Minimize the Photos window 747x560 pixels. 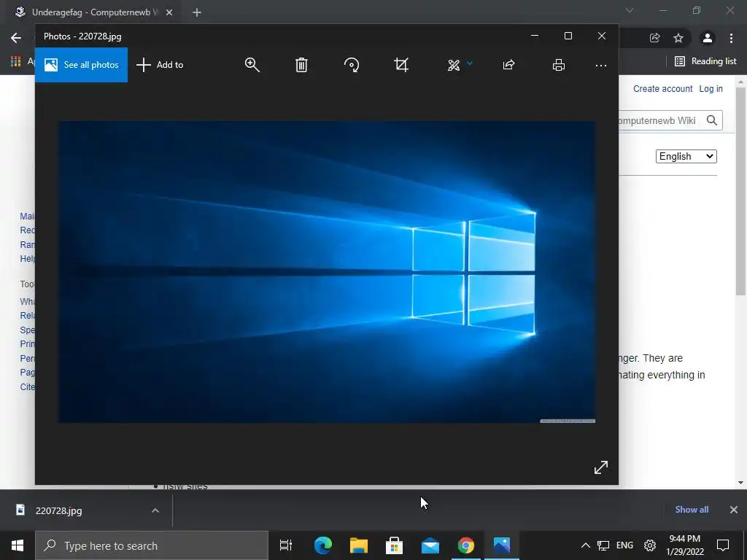point(535,36)
